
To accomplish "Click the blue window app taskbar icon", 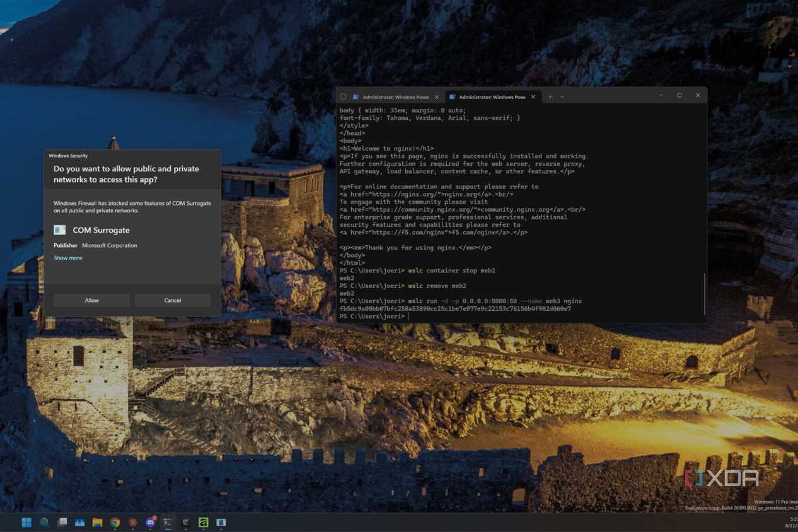I will coord(221,522).
